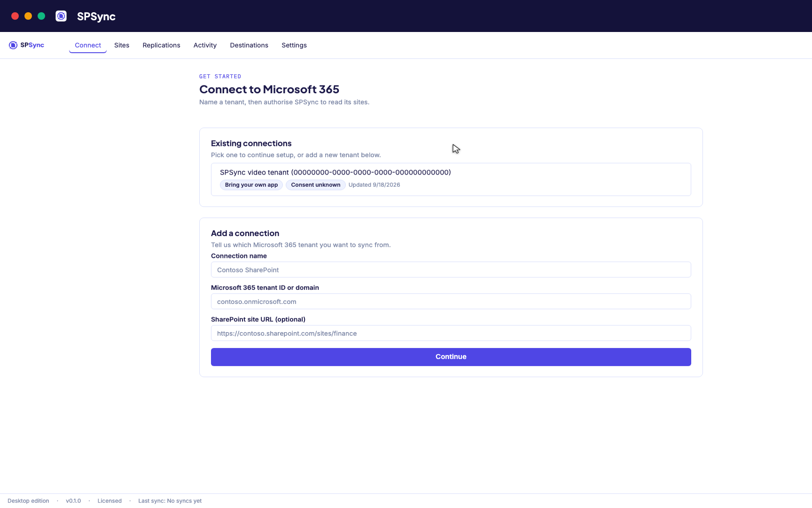Switch to the Destinations tab
The height and width of the screenshot is (508, 812).
tap(249, 45)
